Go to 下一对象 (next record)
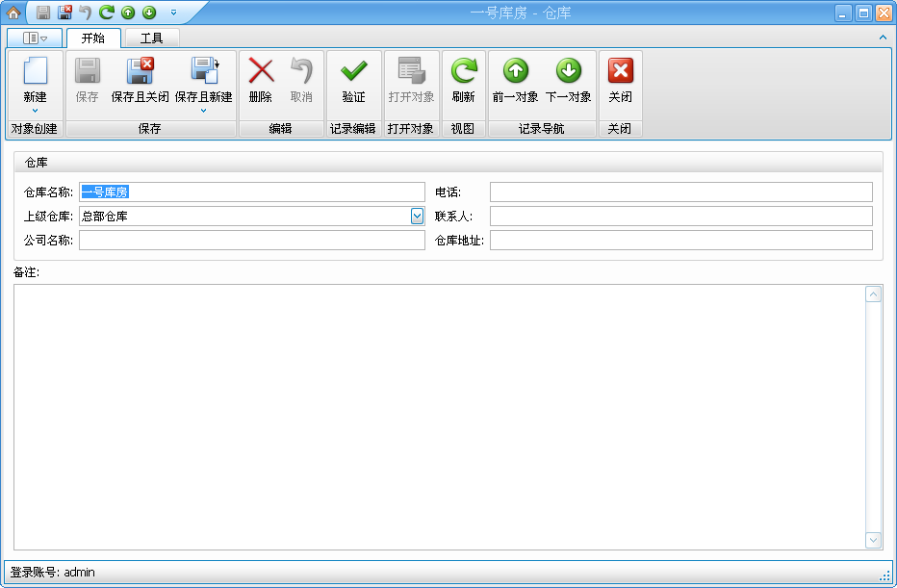The height and width of the screenshot is (588, 897). [x=569, y=74]
